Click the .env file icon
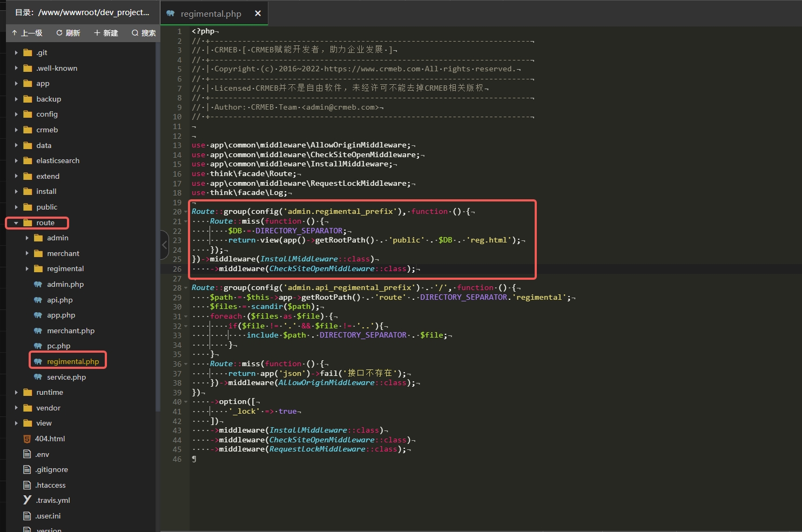The image size is (802, 532). tap(27, 454)
